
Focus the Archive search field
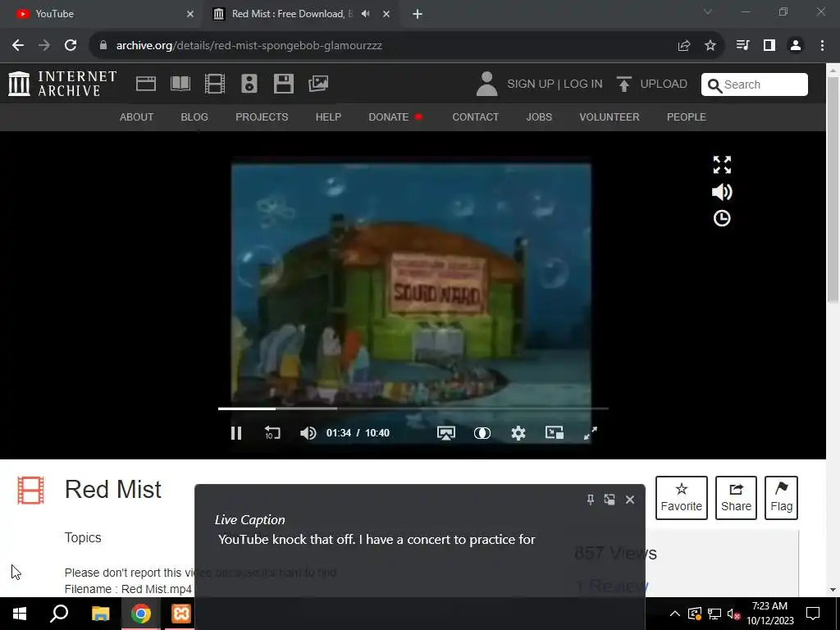tap(755, 84)
